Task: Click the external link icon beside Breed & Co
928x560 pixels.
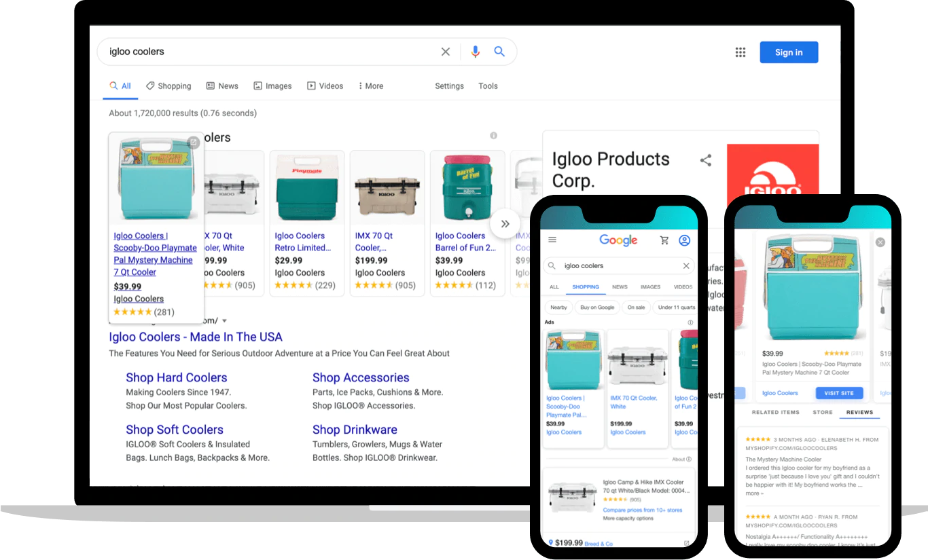Action: (686, 543)
